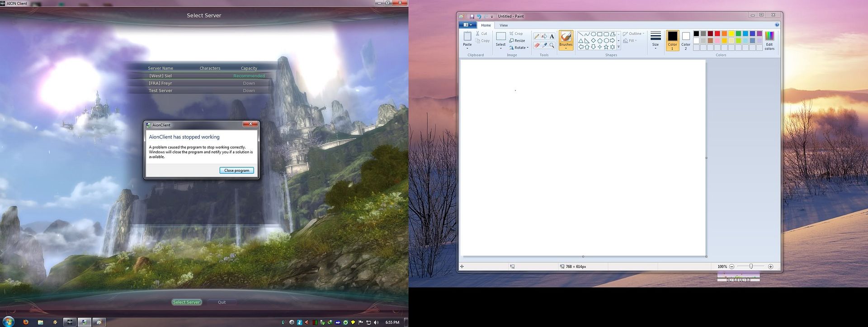868x327 pixels.
Task: Open the Select dropdown arrow
Action: 500,48
